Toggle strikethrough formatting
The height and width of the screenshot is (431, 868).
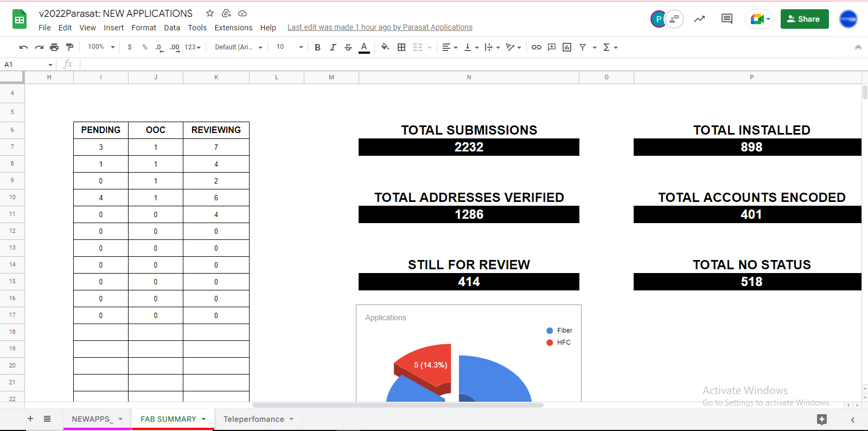coord(348,47)
